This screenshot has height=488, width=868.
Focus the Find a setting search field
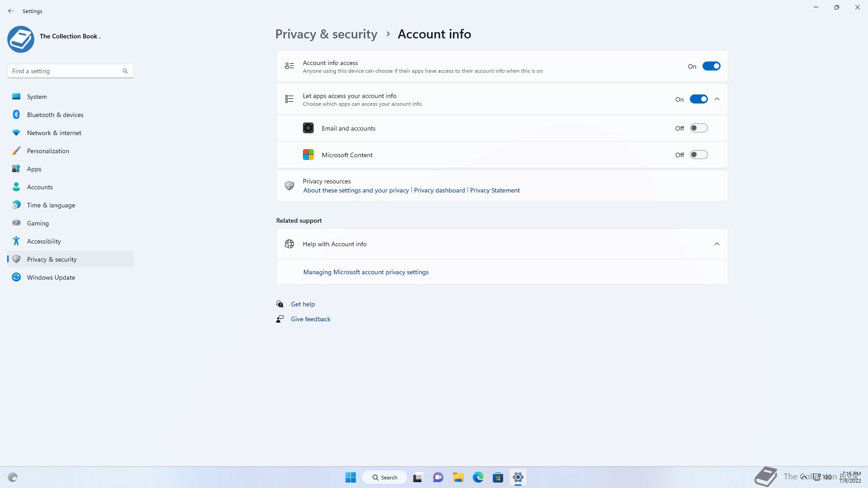(x=71, y=71)
